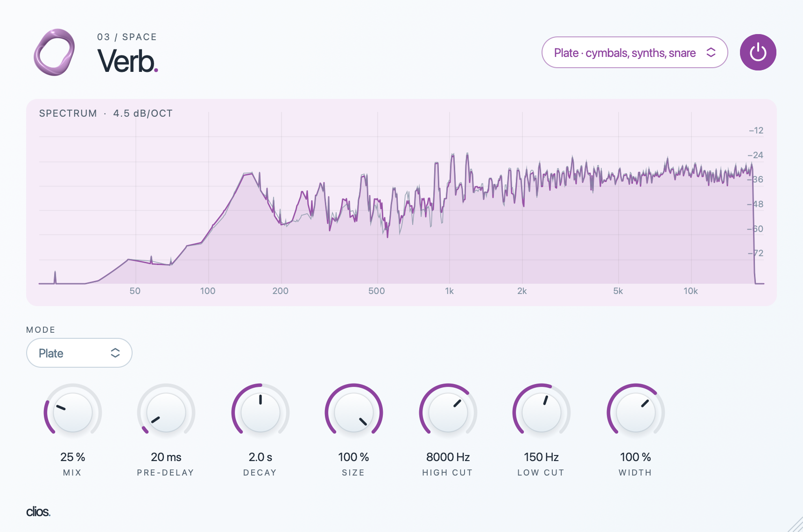803x532 pixels.
Task: Click the 03 / SPACE heading text
Action: (127, 37)
